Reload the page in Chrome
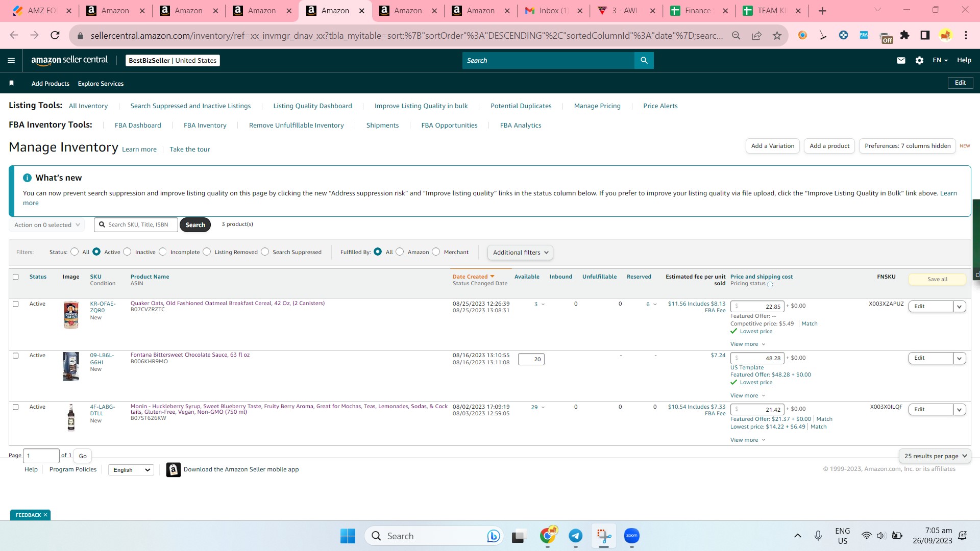This screenshot has width=980, height=551. click(55, 35)
